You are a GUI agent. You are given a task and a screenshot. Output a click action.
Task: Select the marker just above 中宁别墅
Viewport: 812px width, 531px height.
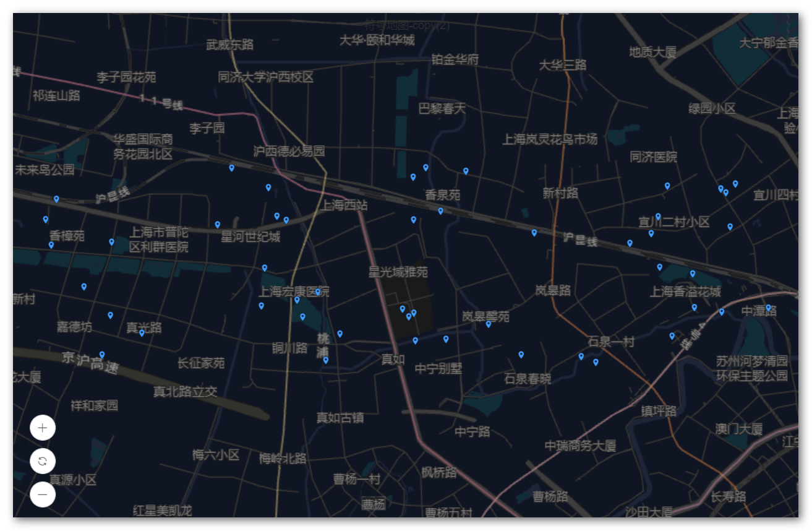(446, 339)
